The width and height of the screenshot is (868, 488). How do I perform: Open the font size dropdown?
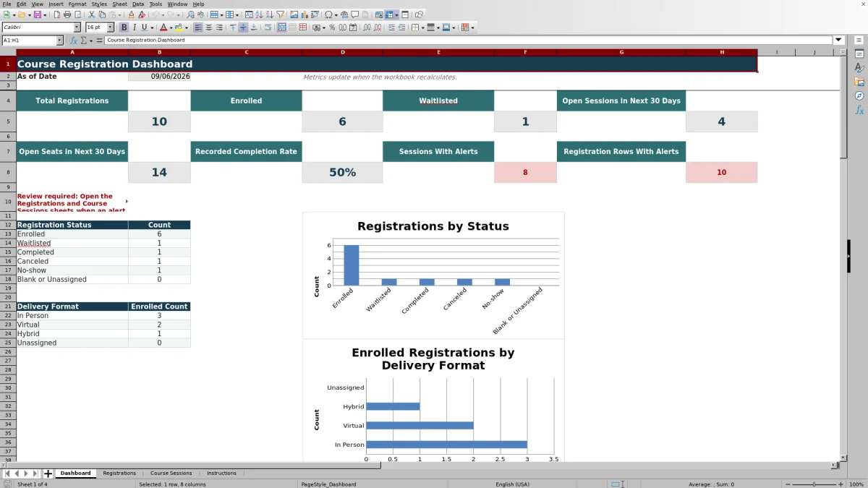pyautogui.click(x=110, y=27)
